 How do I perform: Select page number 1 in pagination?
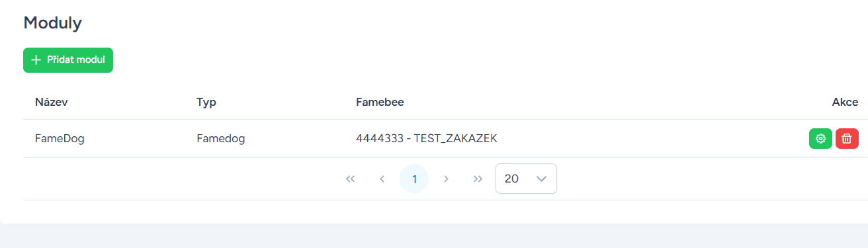click(414, 179)
